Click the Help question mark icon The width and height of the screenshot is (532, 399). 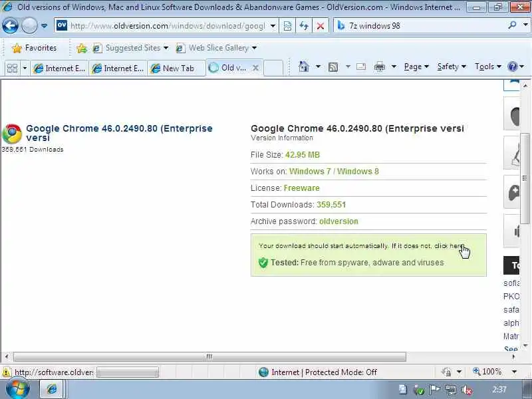tap(512, 66)
